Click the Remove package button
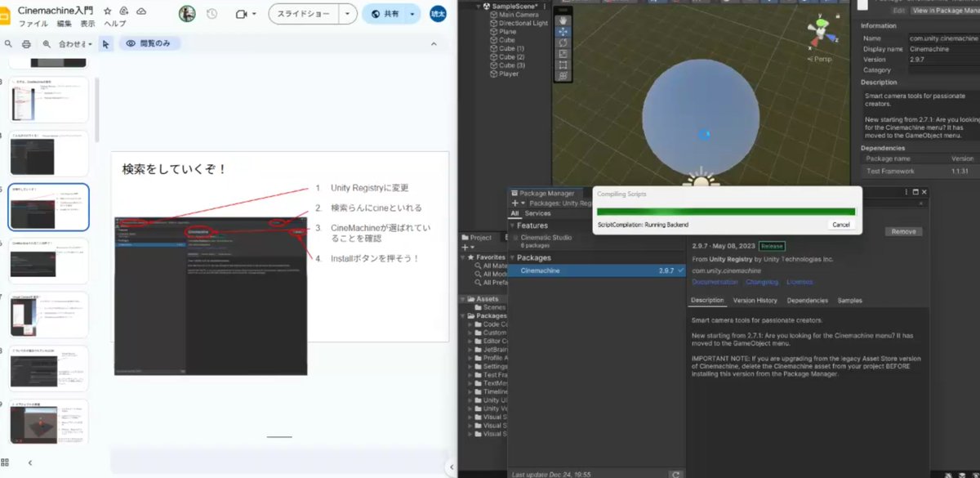Image resolution: width=980 pixels, height=478 pixels. [x=903, y=231]
